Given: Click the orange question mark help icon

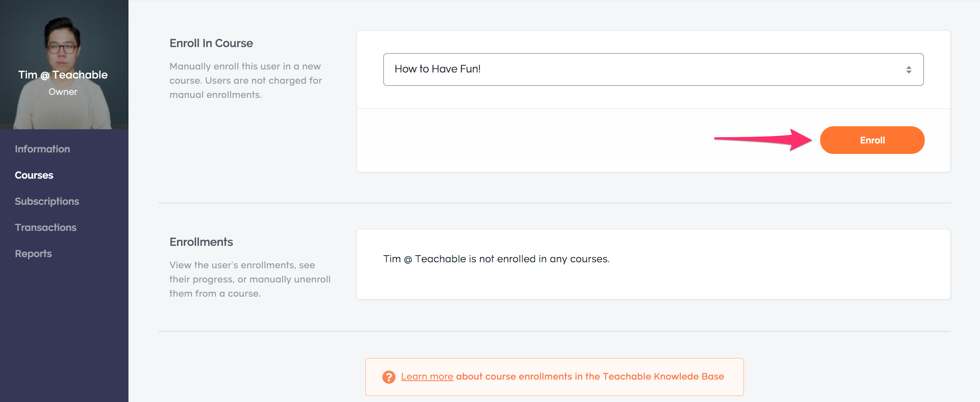Looking at the screenshot, I should click(388, 377).
